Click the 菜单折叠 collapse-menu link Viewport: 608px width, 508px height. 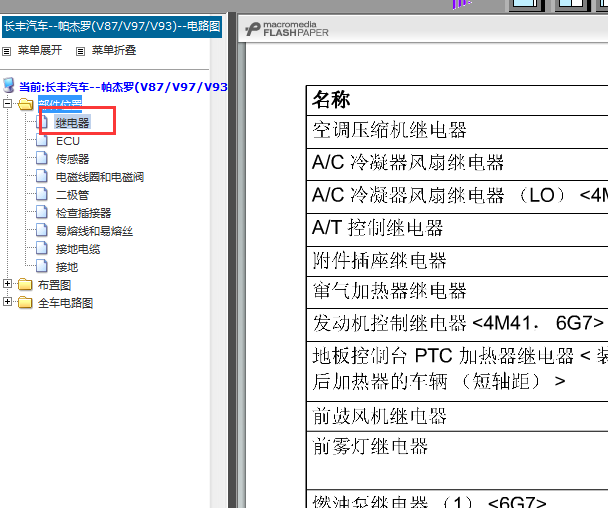click(114, 50)
